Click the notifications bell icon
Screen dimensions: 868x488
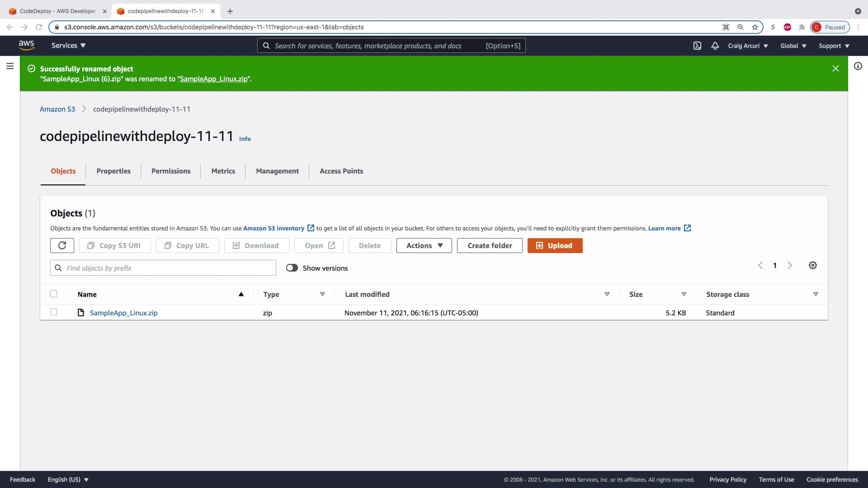715,46
